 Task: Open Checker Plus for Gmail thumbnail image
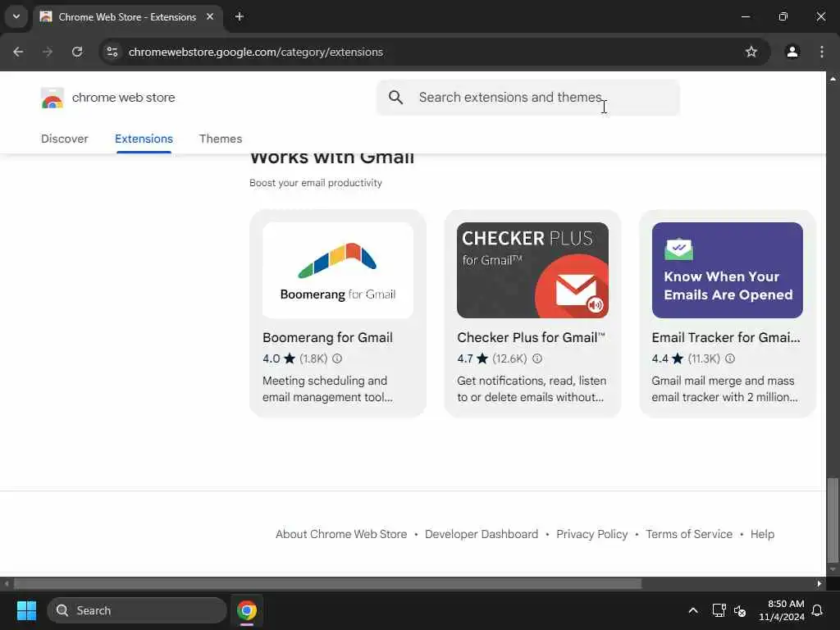pyautogui.click(x=532, y=270)
